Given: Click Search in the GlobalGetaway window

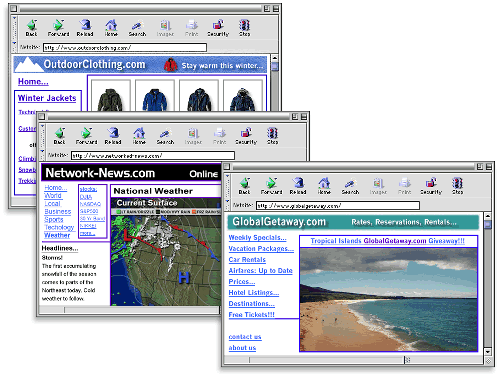Looking at the screenshot, I should coord(350,186).
